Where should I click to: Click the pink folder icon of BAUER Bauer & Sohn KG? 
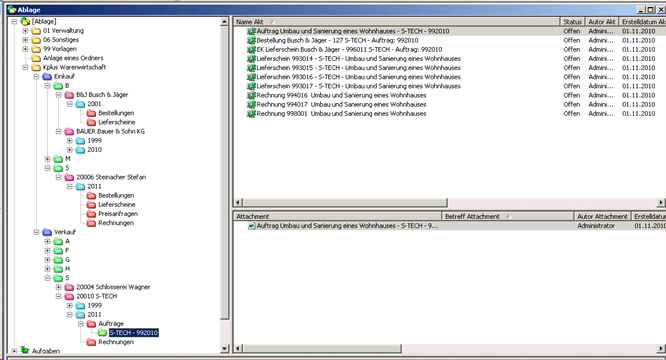(69, 132)
